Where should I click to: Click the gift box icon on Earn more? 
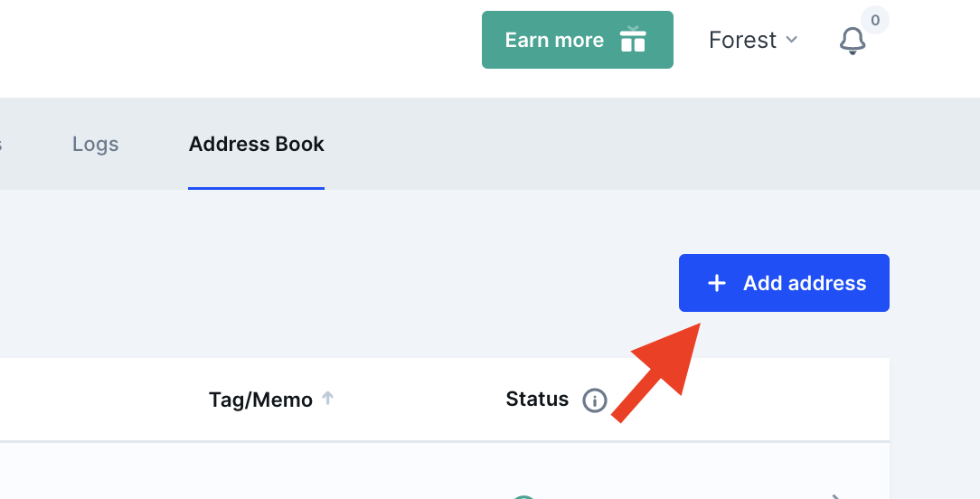tap(633, 40)
